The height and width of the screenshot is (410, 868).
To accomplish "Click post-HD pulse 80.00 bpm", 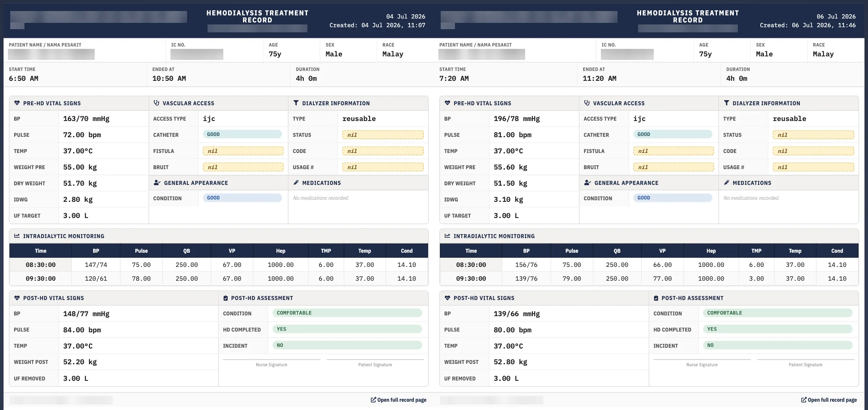I will (x=513, y=330).
